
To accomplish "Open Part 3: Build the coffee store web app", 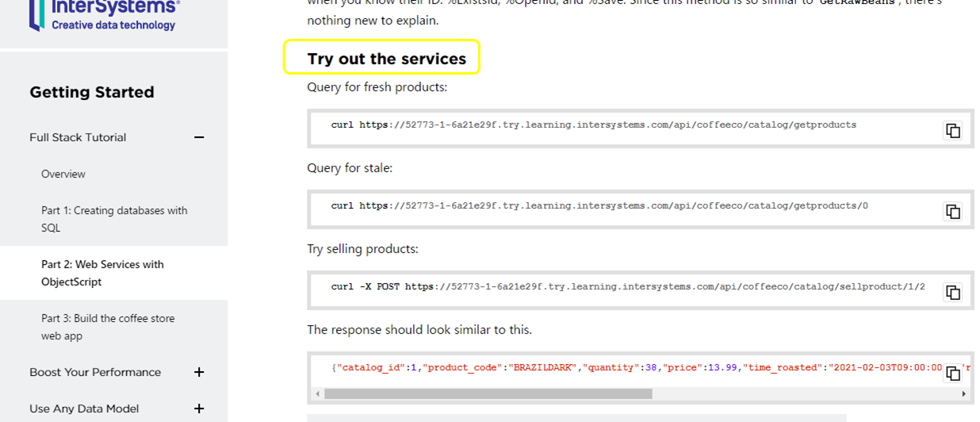I will [108, 327].
